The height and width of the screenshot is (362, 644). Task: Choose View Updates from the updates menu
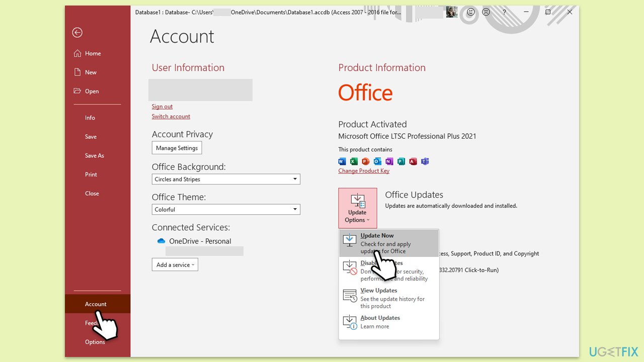tap(389, 298)
